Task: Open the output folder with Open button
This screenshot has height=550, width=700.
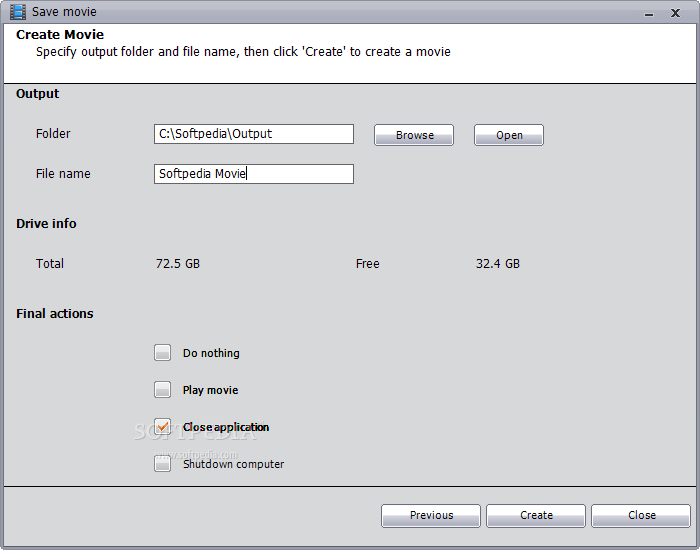Action: click(509, 135)
